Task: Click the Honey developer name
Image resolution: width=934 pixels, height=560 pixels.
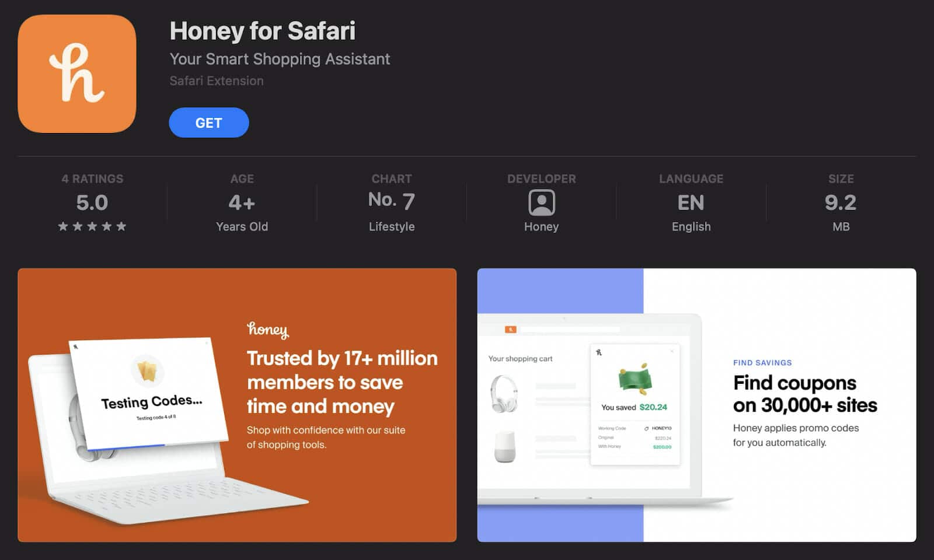Action: click(x=541, y=226)
